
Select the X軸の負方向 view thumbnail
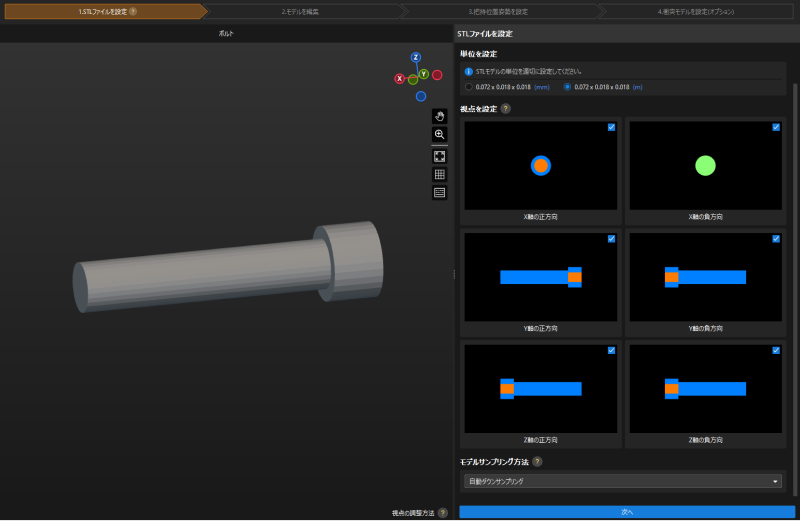(704, 166)
